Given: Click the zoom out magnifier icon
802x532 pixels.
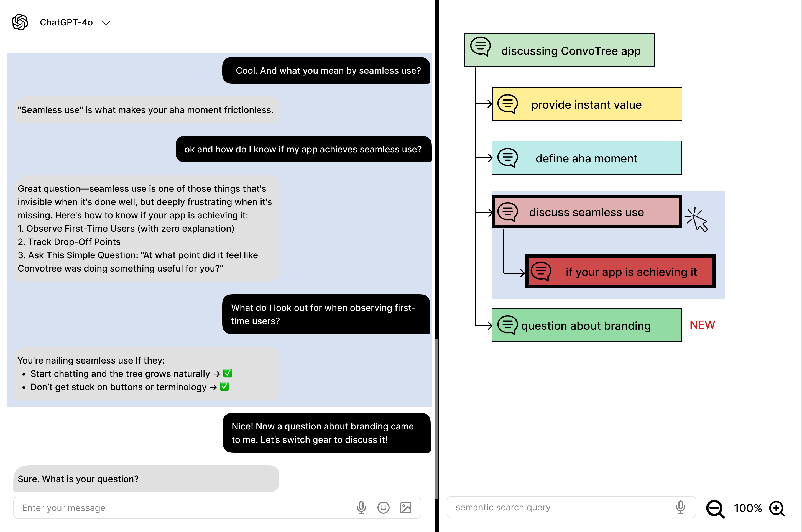Looking at the screenshot, I should click(x=715, y=509).
